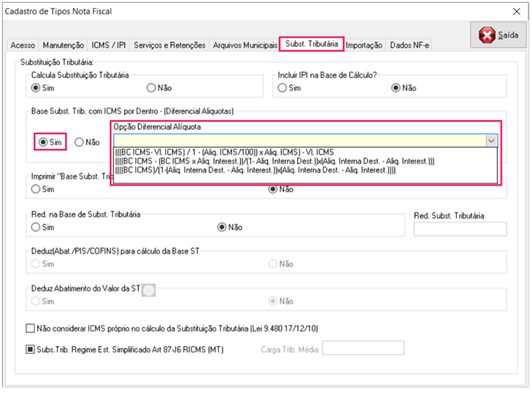Click the Red. Subst. Tributária input field

pyautogui.click(x=460, y=229)
